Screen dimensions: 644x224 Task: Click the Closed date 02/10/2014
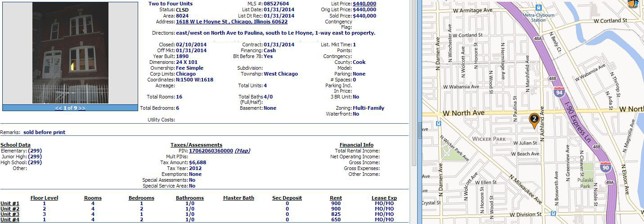tap(191, 45)
